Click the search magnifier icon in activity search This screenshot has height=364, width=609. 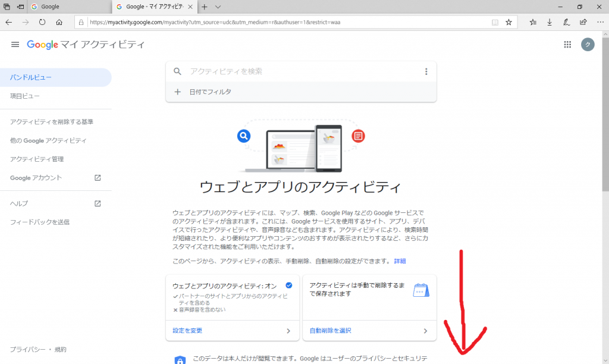(177, 71)
